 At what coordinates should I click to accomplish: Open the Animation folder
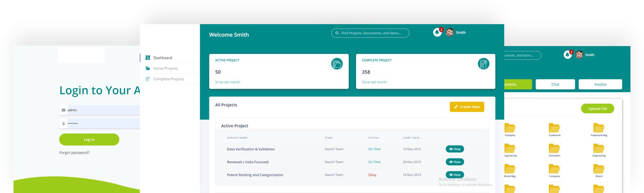pos(554,149)
